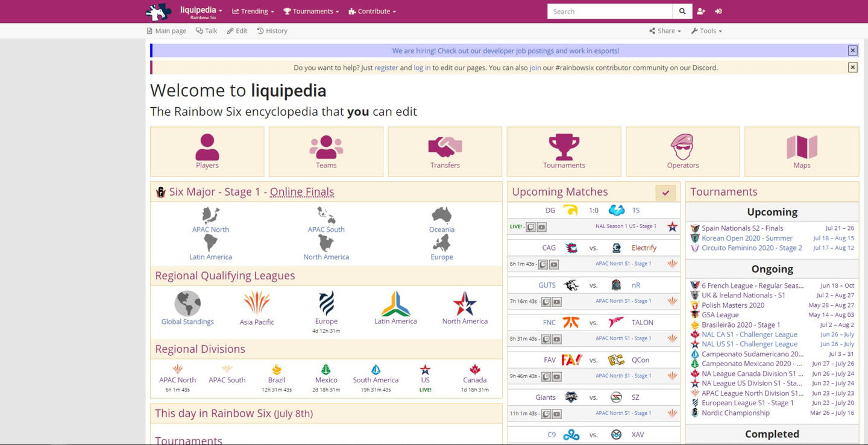Go to Main page tab

[166, 31]
